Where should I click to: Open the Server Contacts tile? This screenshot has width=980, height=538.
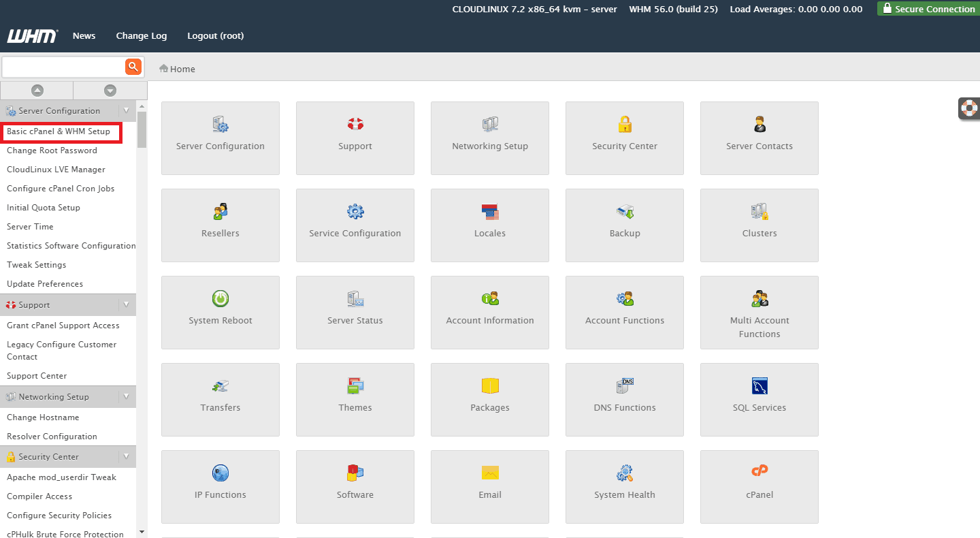[x=759, y=138]
